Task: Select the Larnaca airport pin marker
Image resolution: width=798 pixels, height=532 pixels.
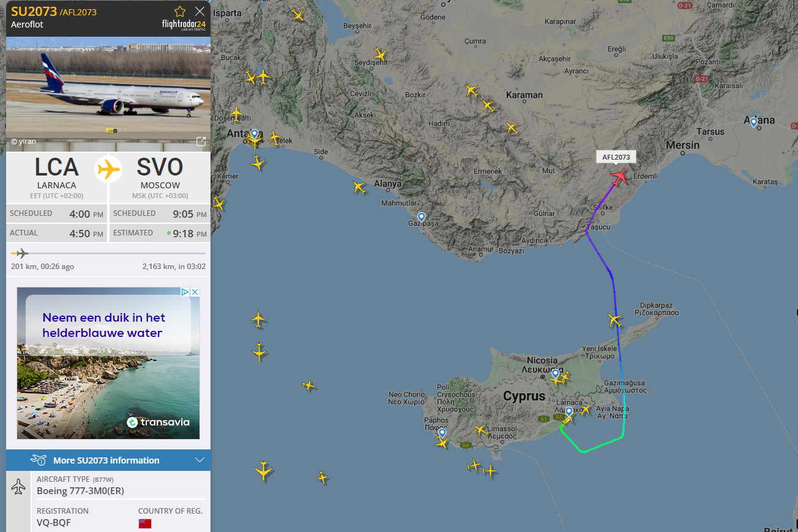Action: tap(569, 412)
